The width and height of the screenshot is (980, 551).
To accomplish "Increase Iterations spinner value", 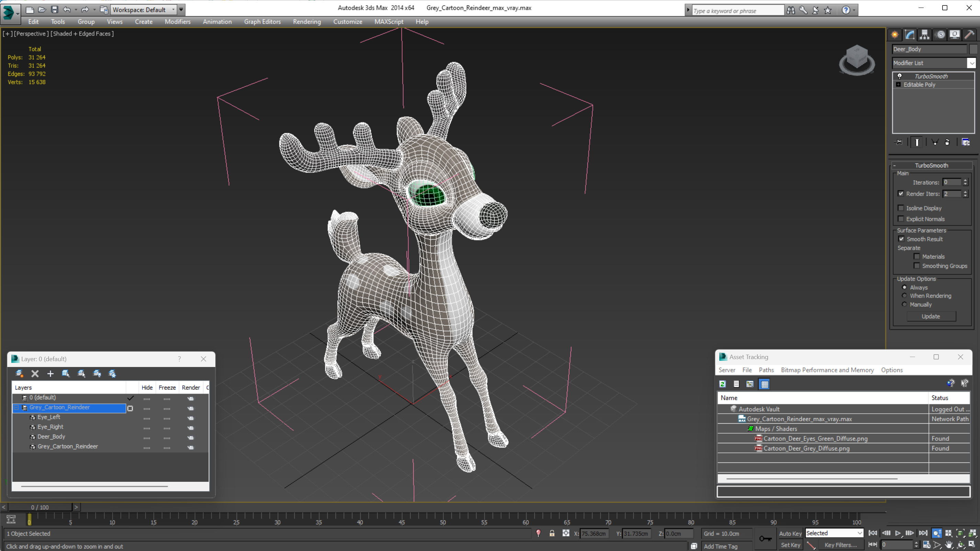I will (x=966, y=180).
